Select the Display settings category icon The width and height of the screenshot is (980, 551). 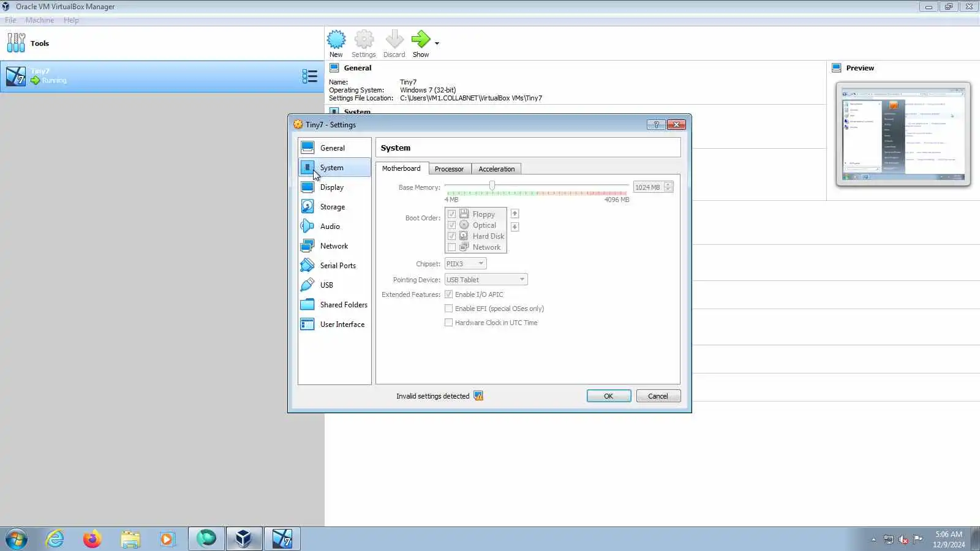click(x=307, y=187)
